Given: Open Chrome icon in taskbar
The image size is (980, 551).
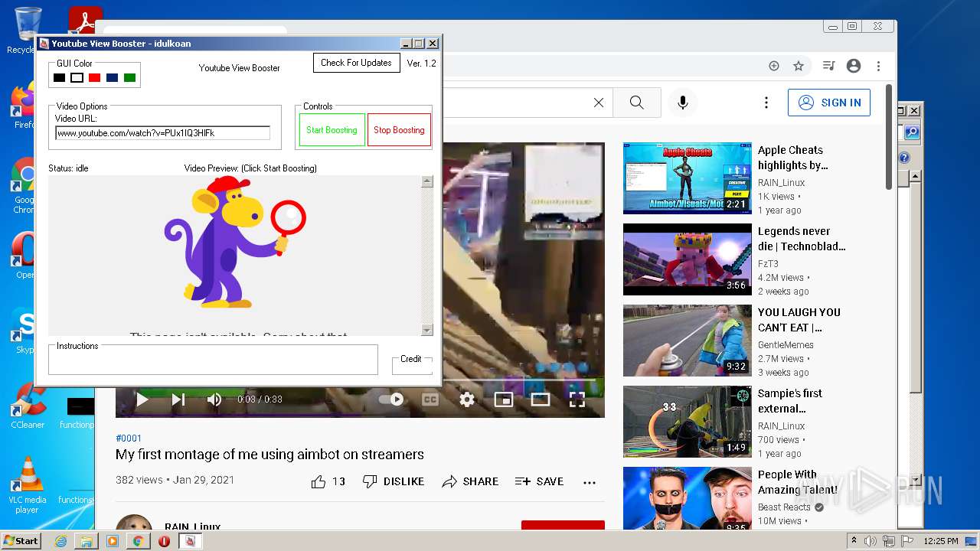Looking at the screenshot, I should 139,541.
